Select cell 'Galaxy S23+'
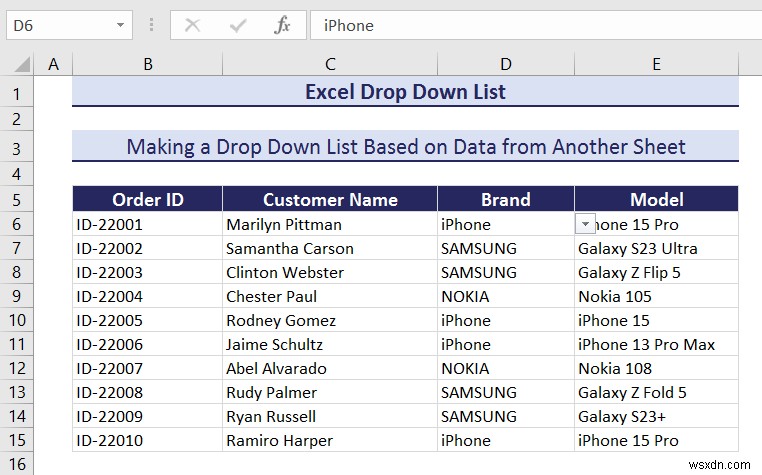762x475 pixels. coord(656,416)
